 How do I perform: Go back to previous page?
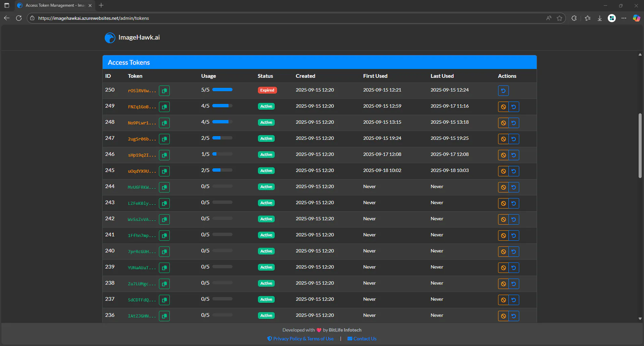pyautogui.click(x=7, y=18)
